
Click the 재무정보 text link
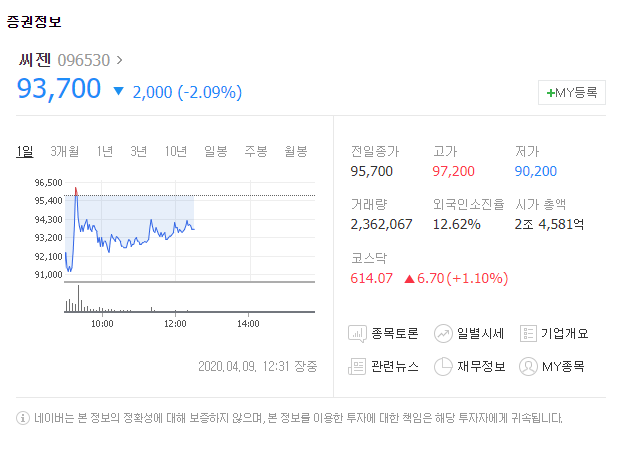(x=481, y=366)
